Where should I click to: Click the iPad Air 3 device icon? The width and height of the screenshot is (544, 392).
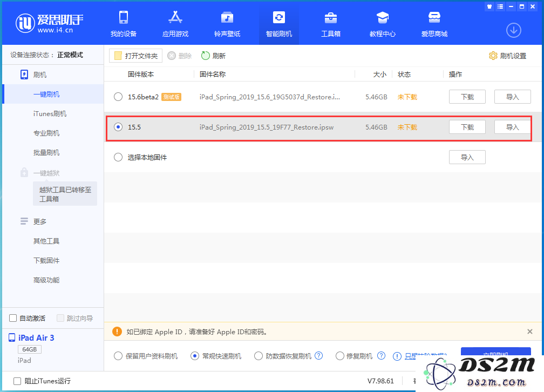click(12, 337)
